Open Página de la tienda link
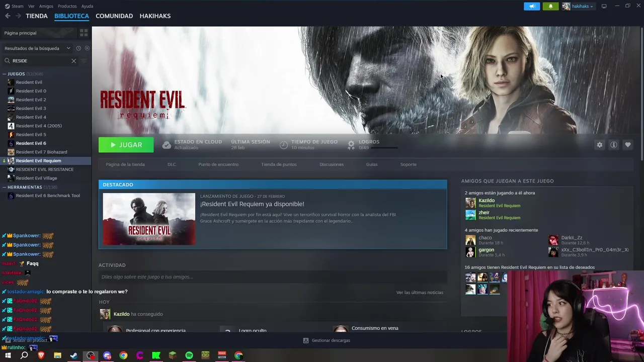The width and height of the screenshot is (644, 362). (125, 164)
